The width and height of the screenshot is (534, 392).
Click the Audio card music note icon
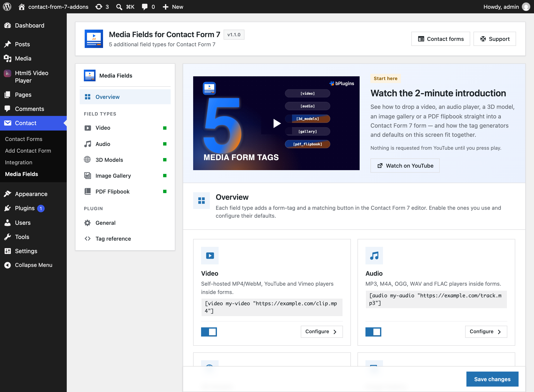pos(374,256)
